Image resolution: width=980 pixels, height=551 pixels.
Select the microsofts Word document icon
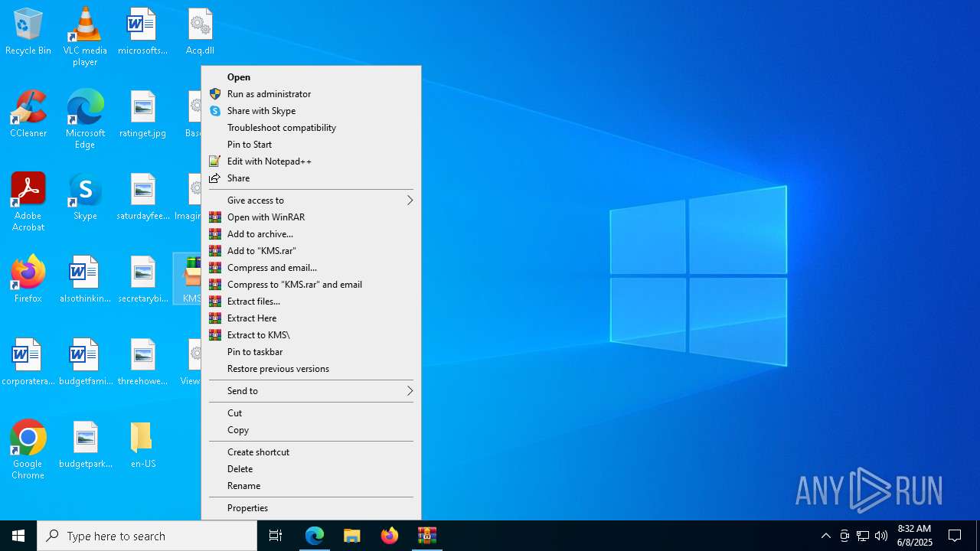point(142,32)
